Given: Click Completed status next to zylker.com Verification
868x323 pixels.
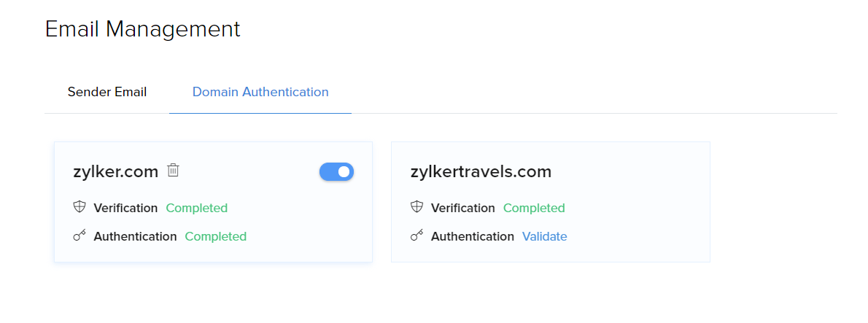Looking at the screenshot, I should pyautogui.click(x=196, y=208).
